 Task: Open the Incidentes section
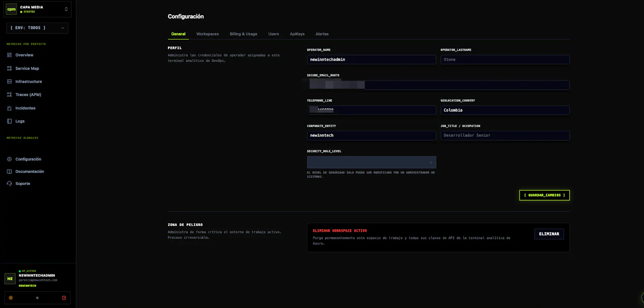pyautogui.click(x=25, y=108)
